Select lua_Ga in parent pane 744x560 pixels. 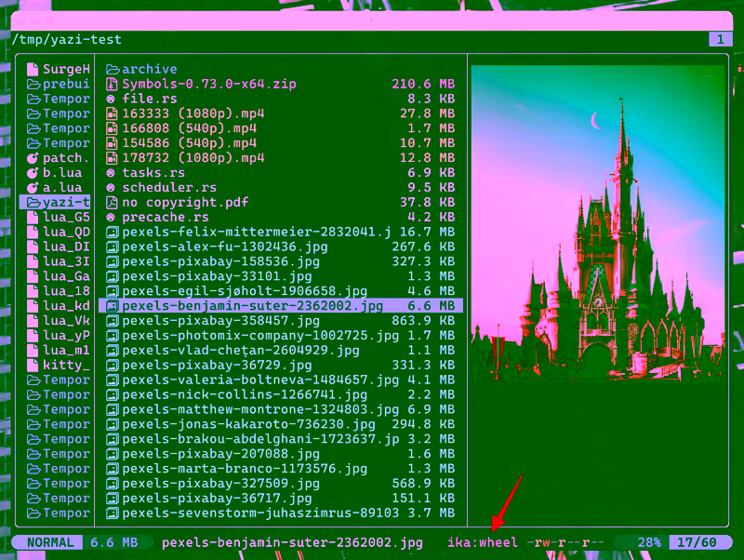coord(55,276)
